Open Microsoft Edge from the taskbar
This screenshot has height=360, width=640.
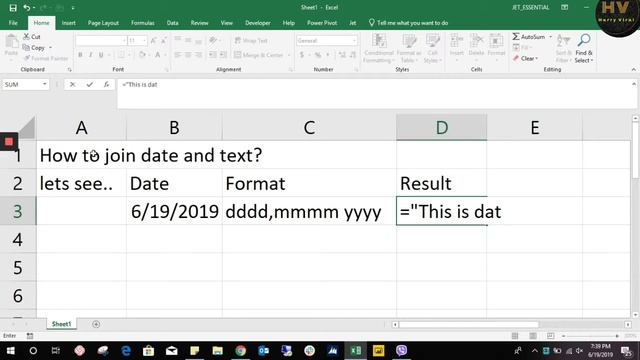[126, 351]
